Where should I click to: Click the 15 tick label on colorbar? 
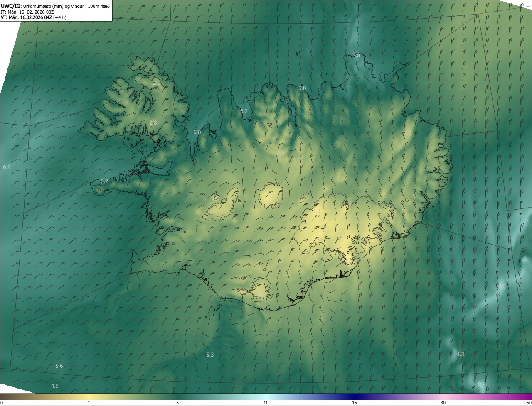(x=355, y=403)
